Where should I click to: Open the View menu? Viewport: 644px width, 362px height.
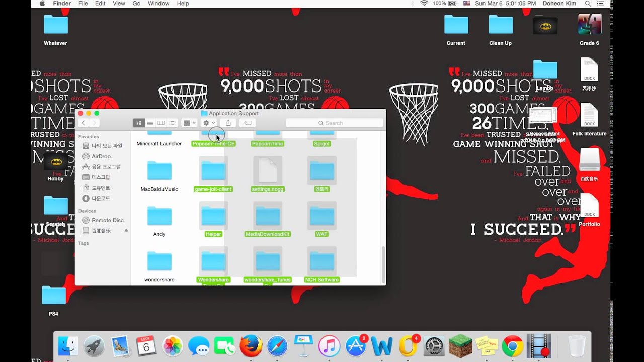coord(119,4)
